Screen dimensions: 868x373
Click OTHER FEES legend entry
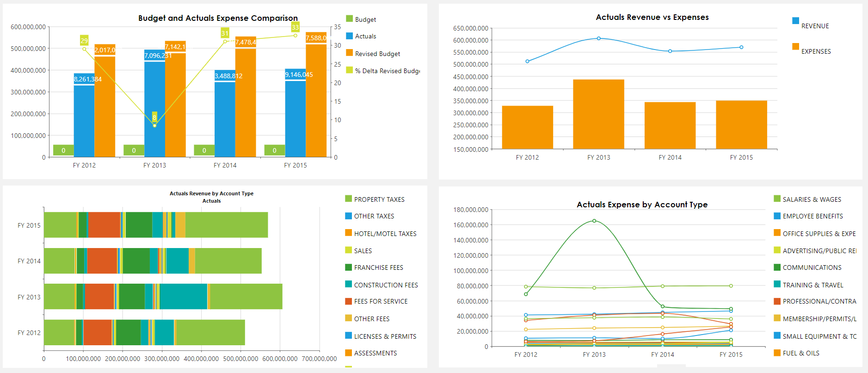pos(367,319)
